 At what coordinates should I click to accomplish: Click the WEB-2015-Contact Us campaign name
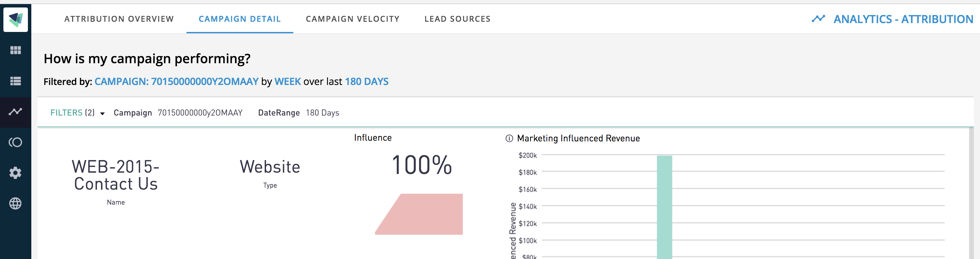116,175
